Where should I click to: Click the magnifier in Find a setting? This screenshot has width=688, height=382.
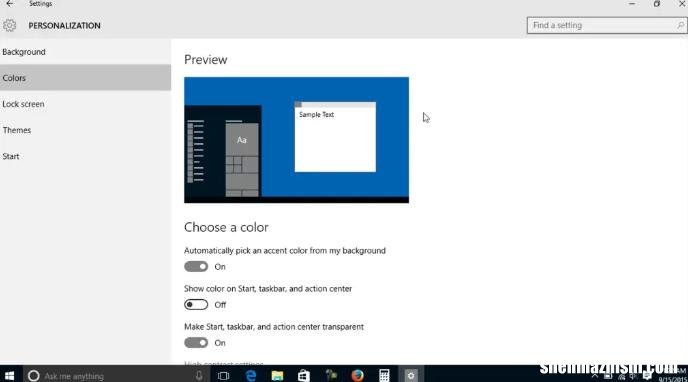point(680,25)
